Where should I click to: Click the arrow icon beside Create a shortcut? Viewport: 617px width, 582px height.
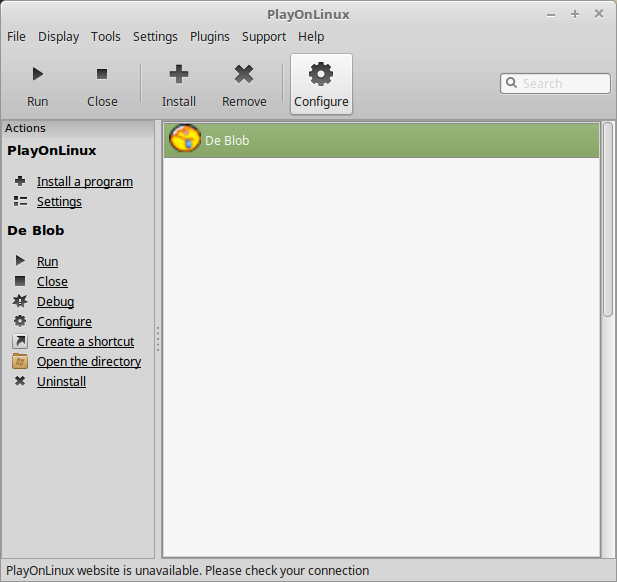pyautogui.click(x=20, y=341)
